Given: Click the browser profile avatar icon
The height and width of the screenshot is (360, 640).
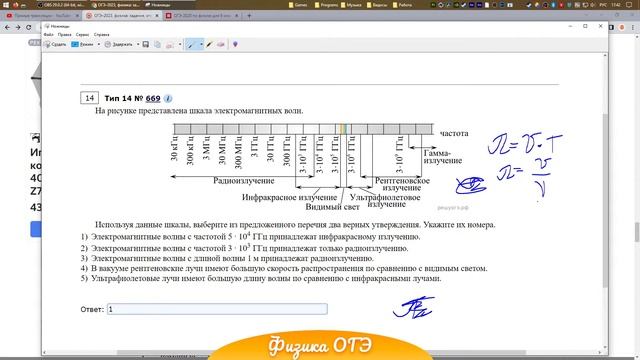Looking at the screenshot, I should tap(622, 27).
